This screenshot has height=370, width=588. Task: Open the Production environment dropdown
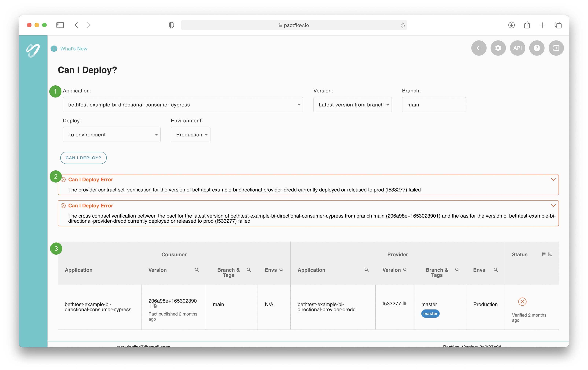pos(190,135)
